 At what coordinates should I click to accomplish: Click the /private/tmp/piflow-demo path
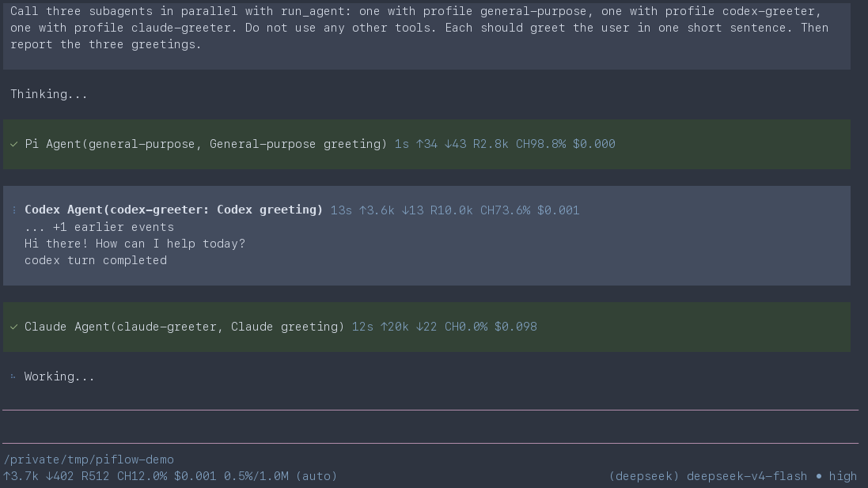89,460
